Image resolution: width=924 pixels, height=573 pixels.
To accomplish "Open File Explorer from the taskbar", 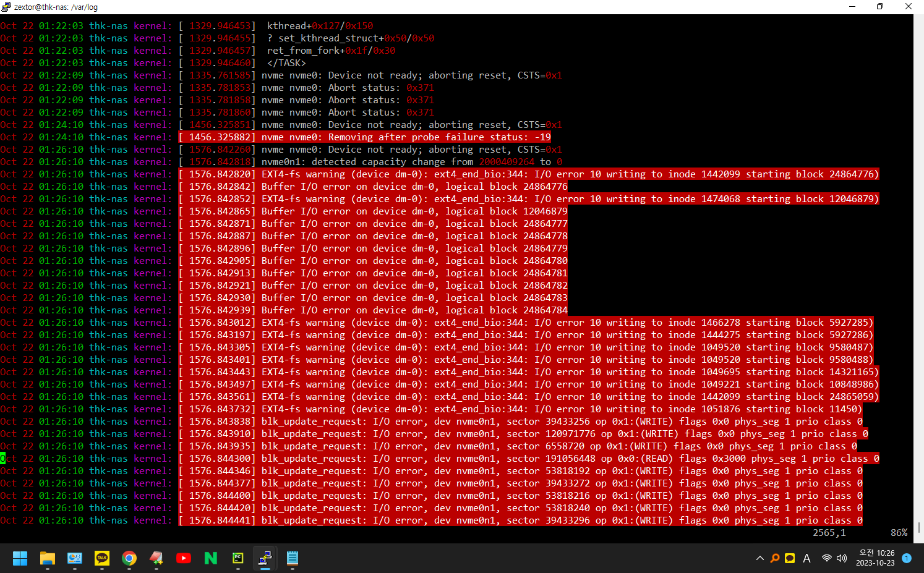I will [47, 558].
